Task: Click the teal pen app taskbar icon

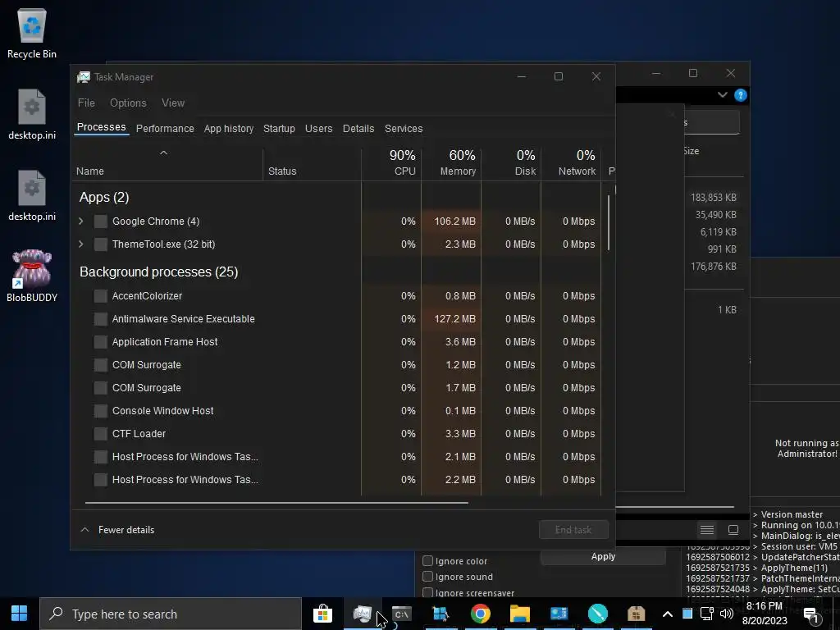Action: tap(598, 614)
